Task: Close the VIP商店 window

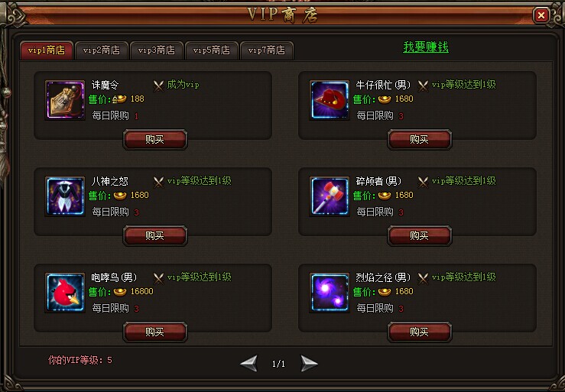Action: click(x=541, y=15)
